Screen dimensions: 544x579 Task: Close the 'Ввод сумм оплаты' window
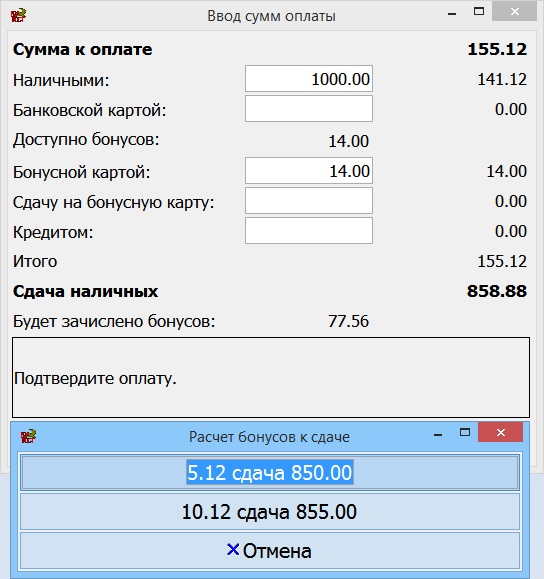(x=514, y=12)
